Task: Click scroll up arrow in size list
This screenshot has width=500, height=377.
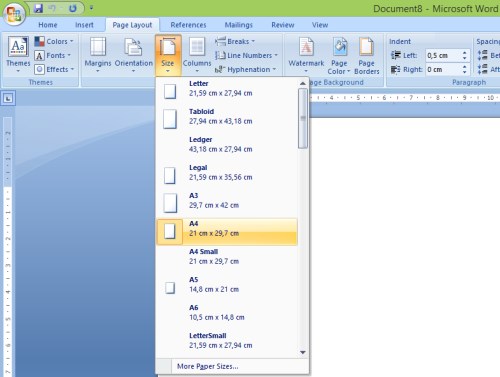Action: [x=303, y=83]
